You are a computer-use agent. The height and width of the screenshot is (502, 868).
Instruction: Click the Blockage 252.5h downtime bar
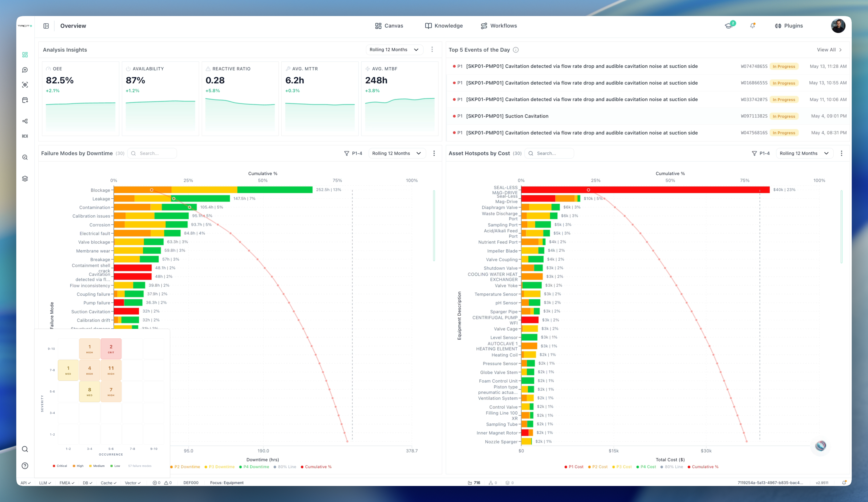coord(213,190)
